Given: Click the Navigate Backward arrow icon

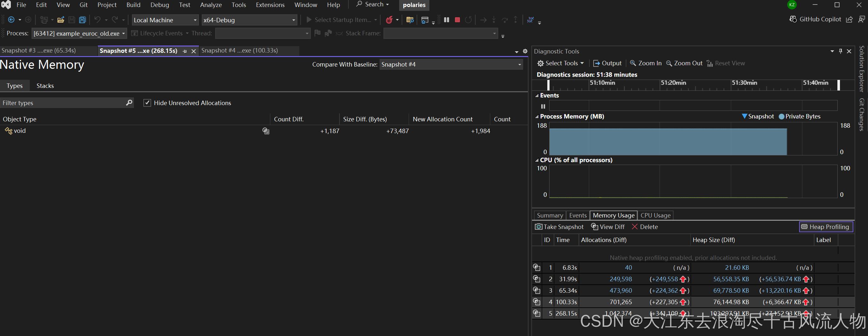Looking at the screenshot, I should pyautogui.click(x=11, y=20).
